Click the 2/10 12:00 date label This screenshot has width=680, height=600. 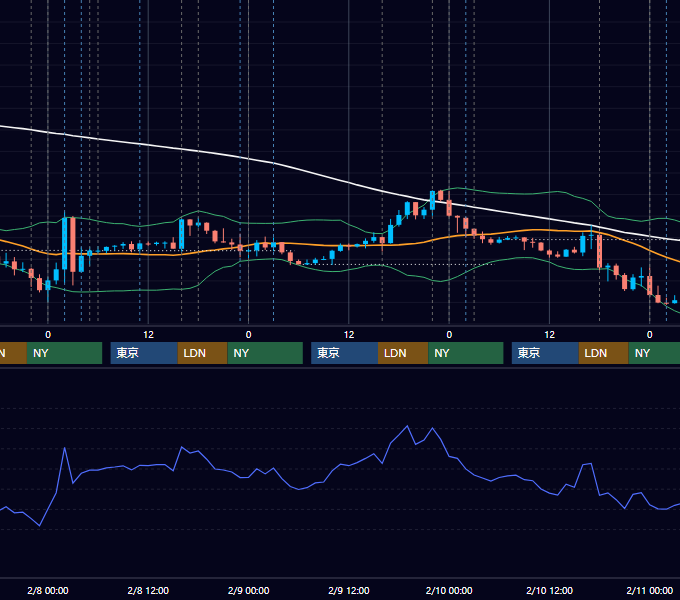[549, 590]
